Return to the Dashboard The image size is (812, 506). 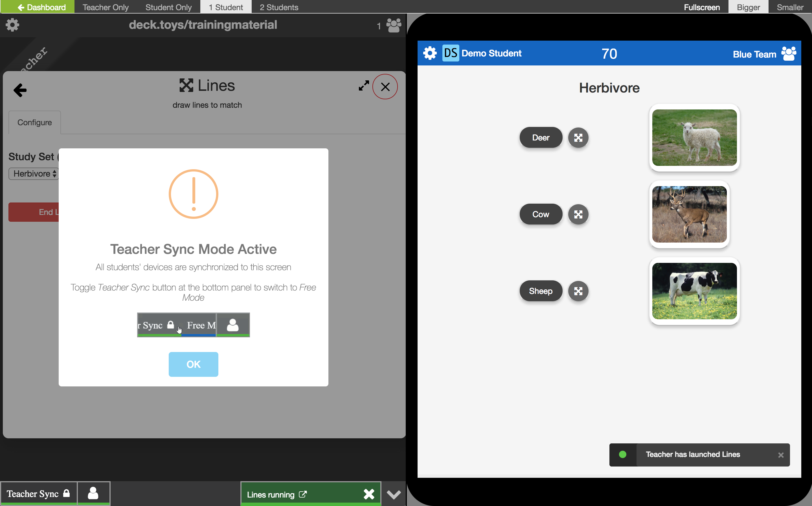pos(41,7)
